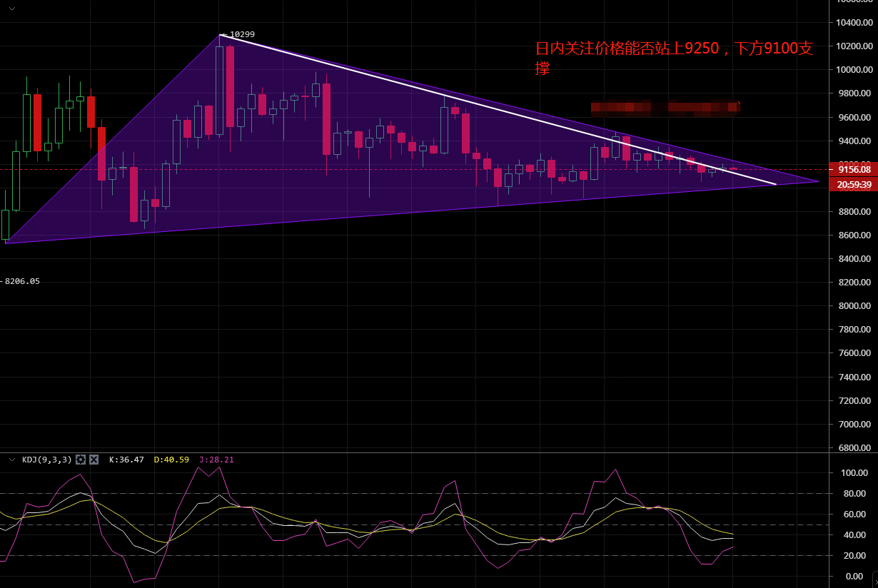Screen dimensions: 878x588
Task: Remove the KDJ indicator with X icon
Action: tap(94, 460)
